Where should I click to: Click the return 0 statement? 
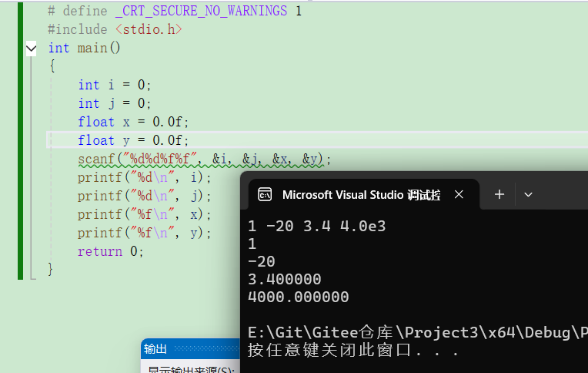110,251
